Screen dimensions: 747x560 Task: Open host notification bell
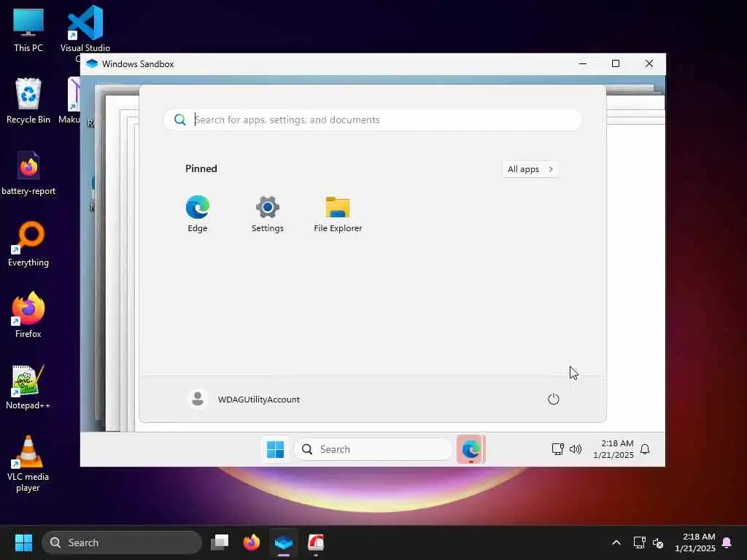[x=727, y=542]
